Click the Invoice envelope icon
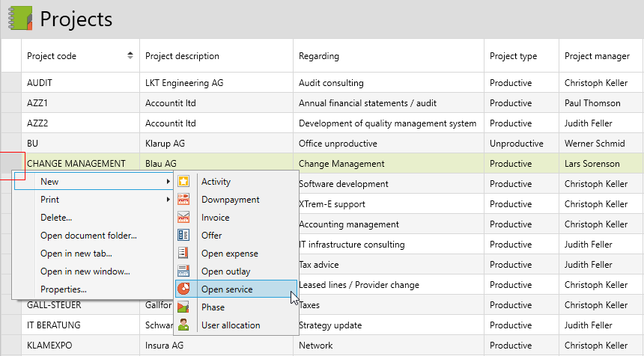The height and width of the screenshot is (356, 644). point(183,218)
